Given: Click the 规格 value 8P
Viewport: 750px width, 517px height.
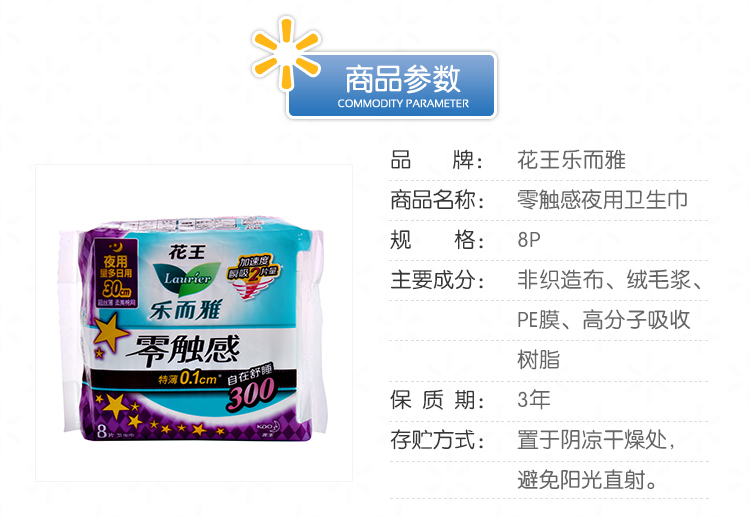Looking at the screenshot, I should [x=529, y=240].
